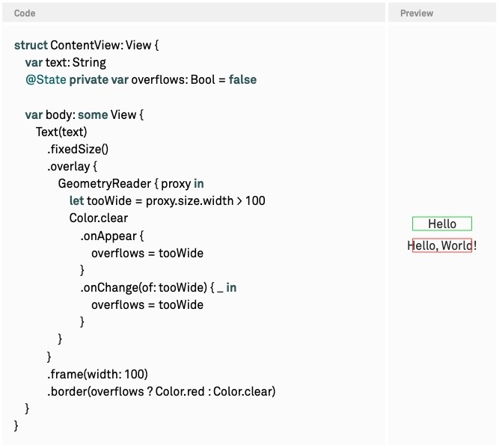Select the Preview panel header

tap(441, 13)
